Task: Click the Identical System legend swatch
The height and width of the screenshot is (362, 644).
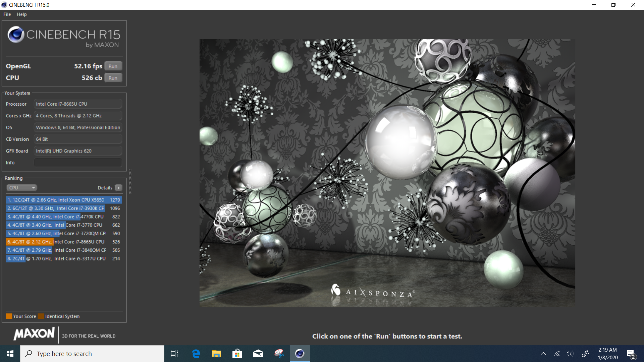Action: (x=41, y=316)
